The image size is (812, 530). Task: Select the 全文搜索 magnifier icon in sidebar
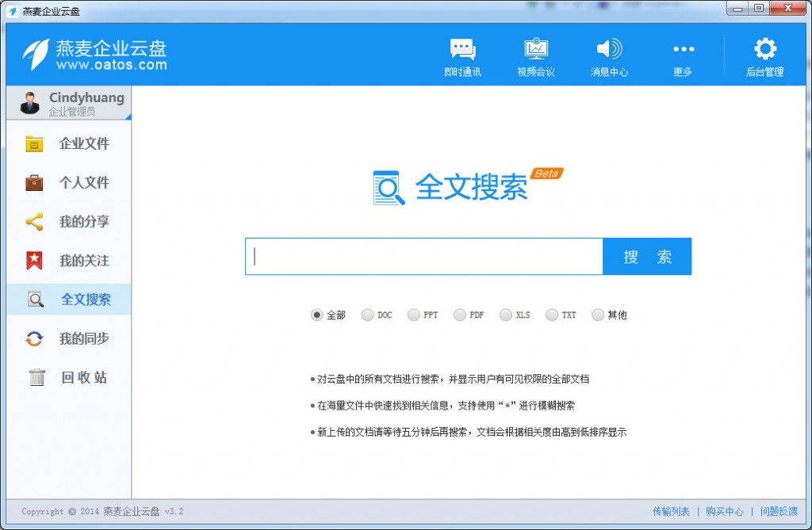(36, 299)
